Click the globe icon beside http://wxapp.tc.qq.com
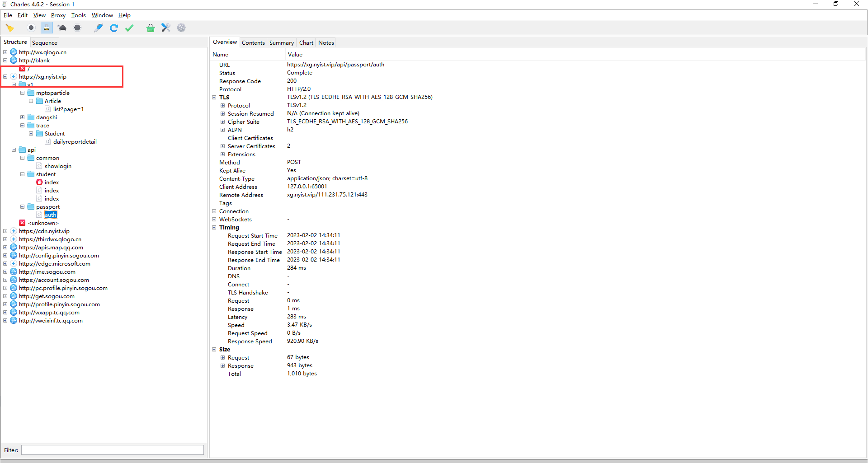868x463 pixels. coord(14,313)
